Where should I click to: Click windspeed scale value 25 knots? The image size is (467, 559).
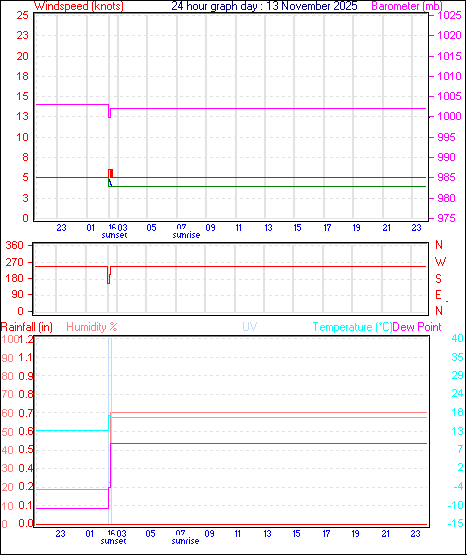pos(22,15)
